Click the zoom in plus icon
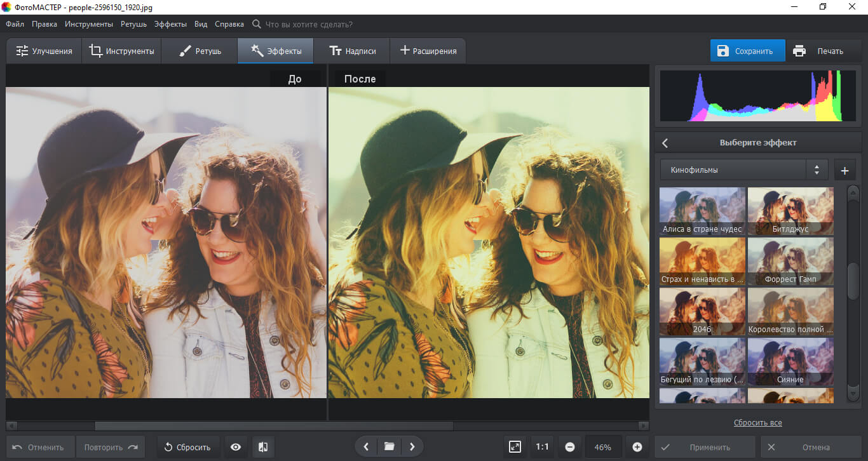Image resolution: width=868 pixels, height=461 pixels. coord(637,447)
